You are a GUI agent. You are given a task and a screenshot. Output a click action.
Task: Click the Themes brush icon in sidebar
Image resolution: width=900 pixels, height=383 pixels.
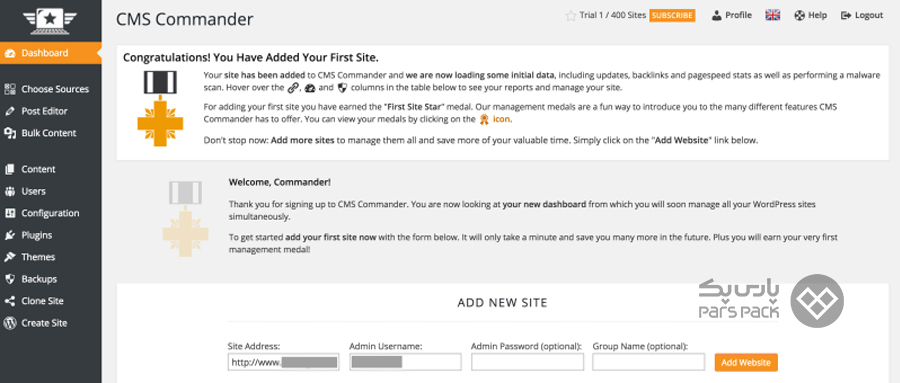coord(10,257)
